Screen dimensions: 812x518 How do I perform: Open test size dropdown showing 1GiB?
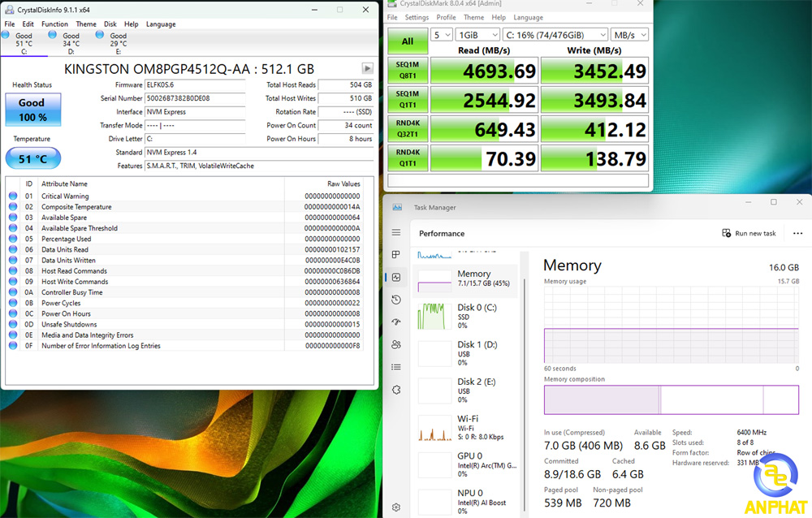coord(478,35)
